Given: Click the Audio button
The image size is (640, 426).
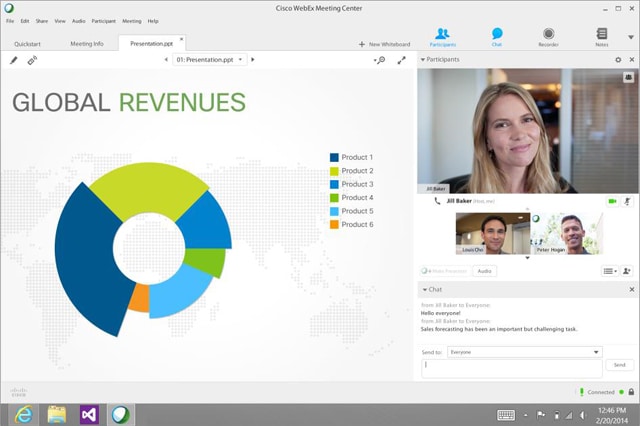Looking at the screenshot, I should 484,271.
